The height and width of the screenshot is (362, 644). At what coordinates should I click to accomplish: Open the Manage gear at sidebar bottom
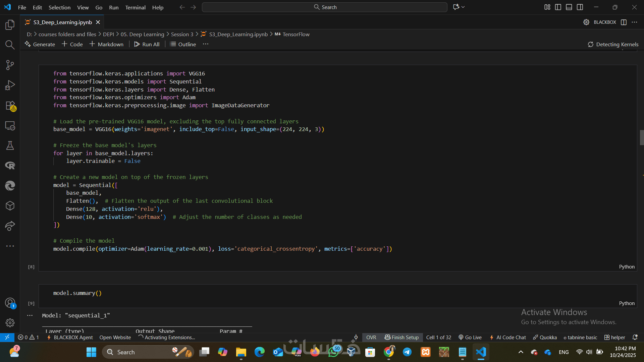[10, 323]
